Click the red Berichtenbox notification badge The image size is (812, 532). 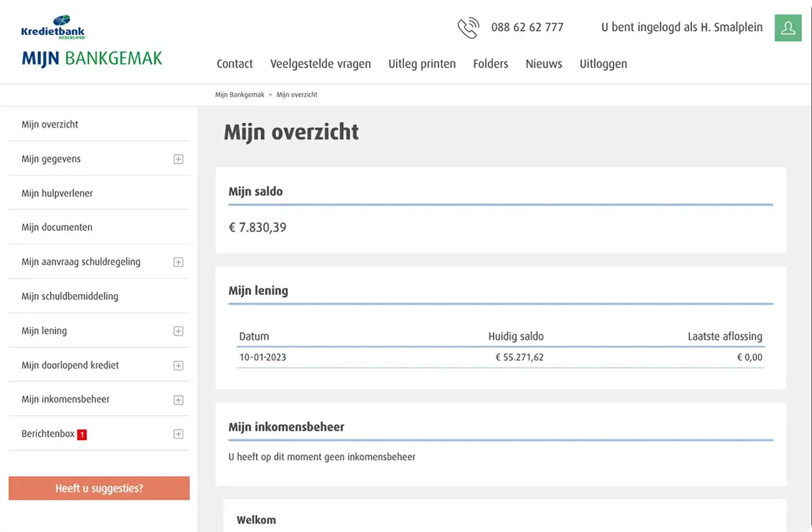[x=82, y=435]
